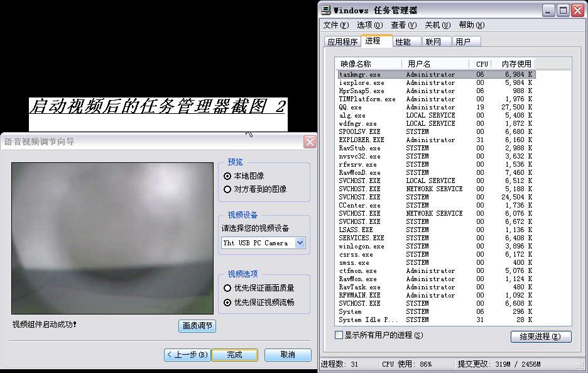This screenshot has width=588, height=373.
Task: Open the 选项(O) menu
Action: click(x=370, y=25)
